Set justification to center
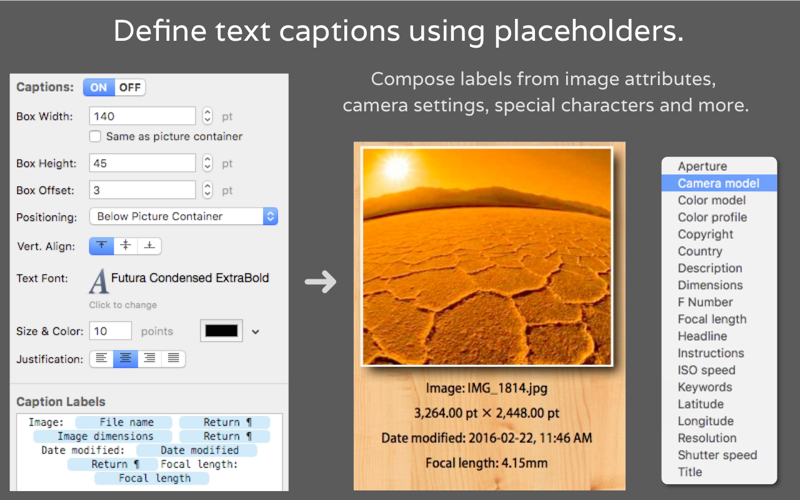 [x=126, y=359]
